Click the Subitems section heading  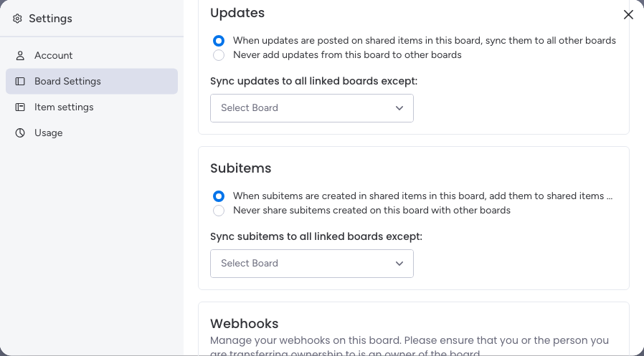click(x=241, y=168)
